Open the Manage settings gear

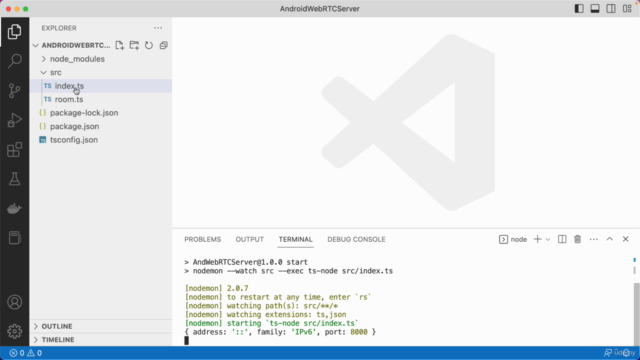[14, 331]
